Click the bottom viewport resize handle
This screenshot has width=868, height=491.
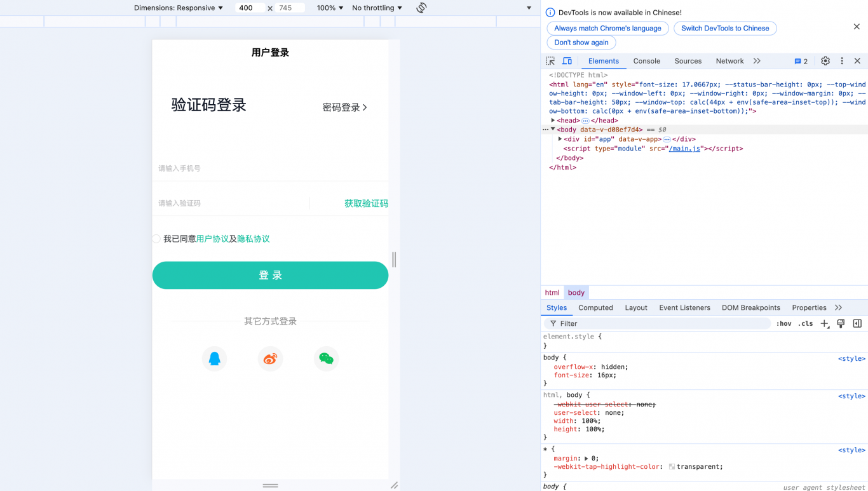tap(271, 485)
